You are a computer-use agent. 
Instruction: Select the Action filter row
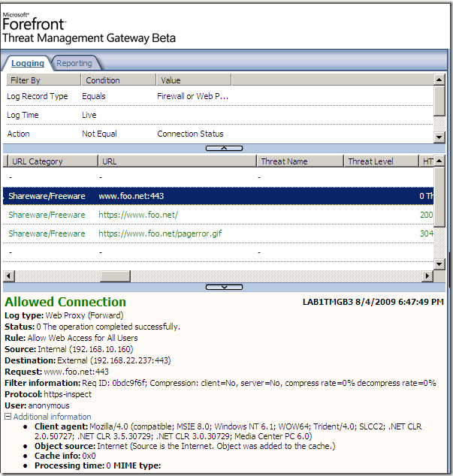(219, 134)
